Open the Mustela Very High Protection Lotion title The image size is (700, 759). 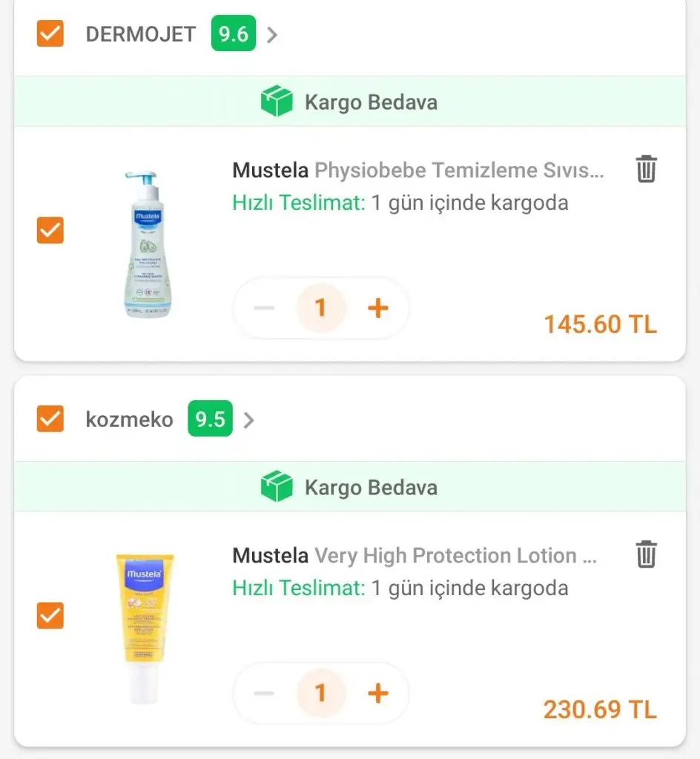[x=415, y=556]
